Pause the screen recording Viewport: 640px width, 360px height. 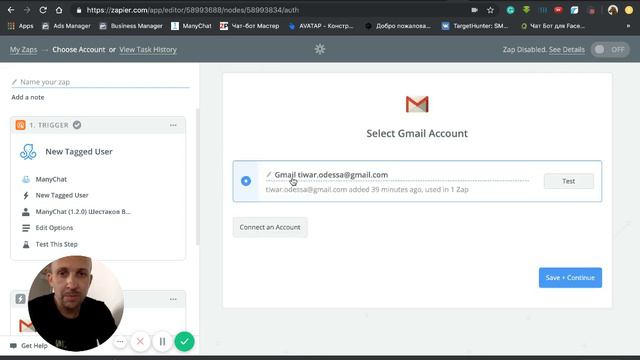point(162,341)
